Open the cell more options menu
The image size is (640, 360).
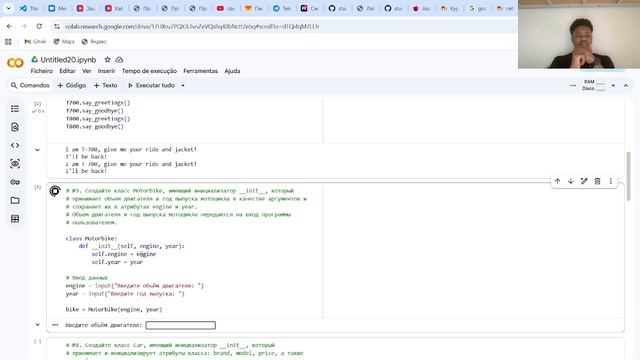tap(611, 181)
